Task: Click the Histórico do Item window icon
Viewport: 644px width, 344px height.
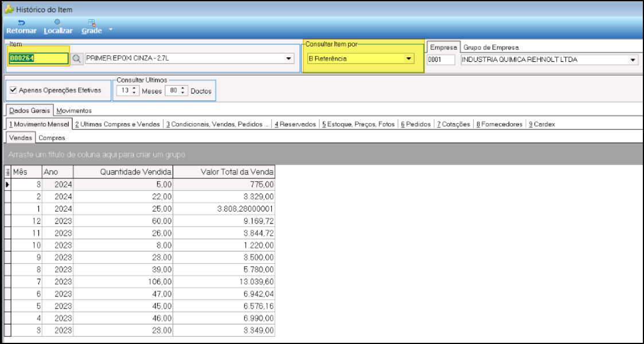Action: tap(9, 9)
